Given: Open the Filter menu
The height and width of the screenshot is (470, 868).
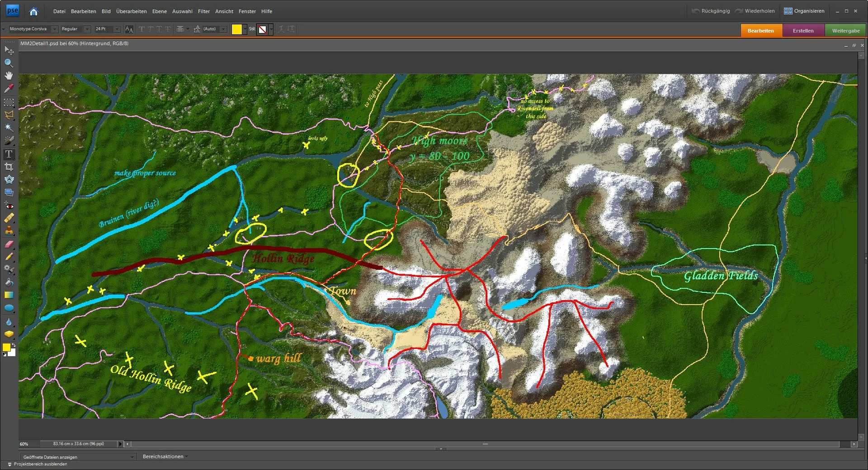Looking at the screenshot, I should coord(204,11).
